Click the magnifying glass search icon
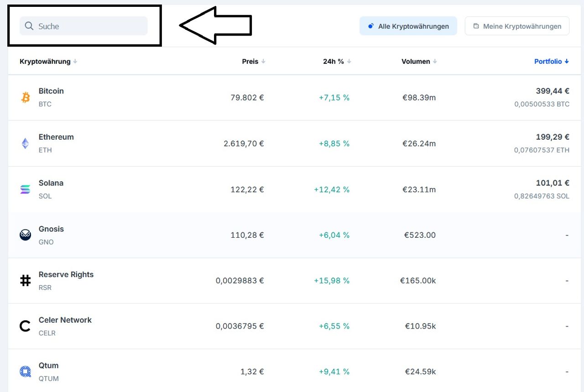Screen dimensions: 584x392 click(x=29, y=26)
